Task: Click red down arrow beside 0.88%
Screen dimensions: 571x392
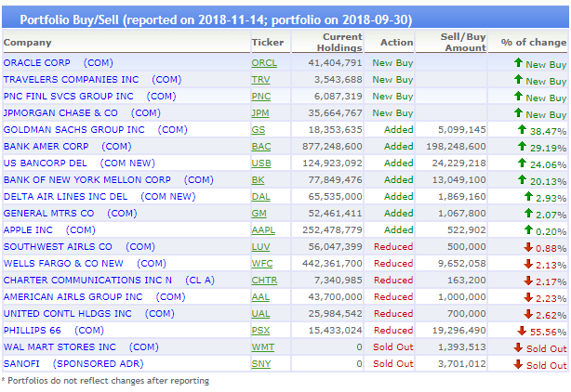Action: click(527, 248)
